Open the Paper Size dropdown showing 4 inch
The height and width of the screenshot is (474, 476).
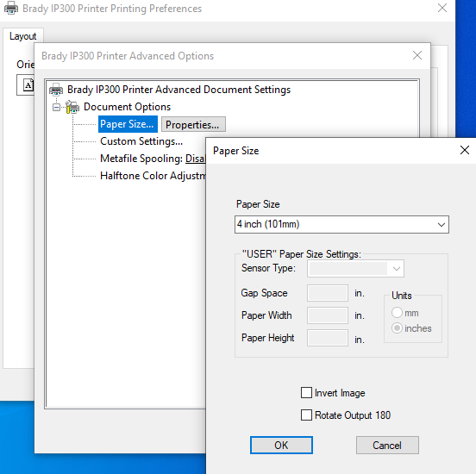click(x=341, y=225)
